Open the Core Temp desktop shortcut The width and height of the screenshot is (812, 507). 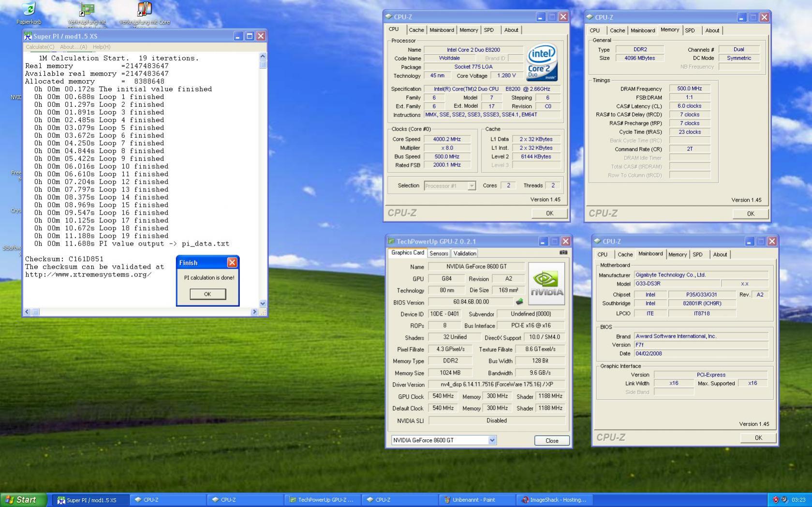coord(144,10)
